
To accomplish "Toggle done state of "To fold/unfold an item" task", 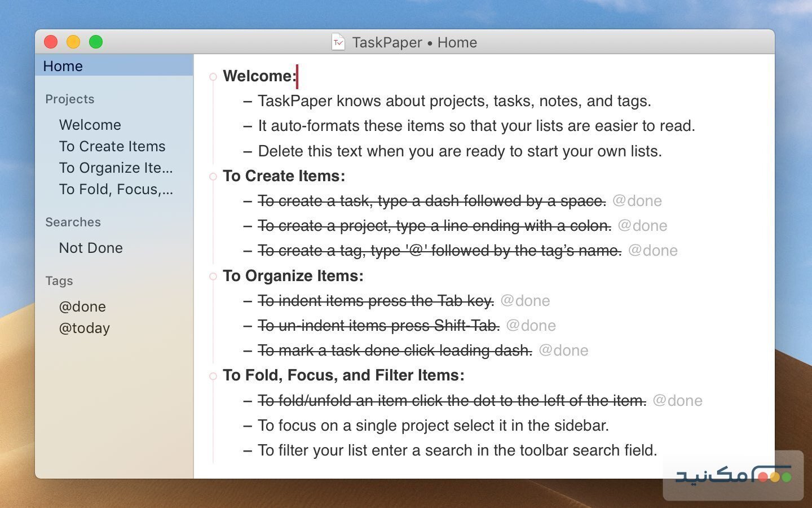I will click(x=247, y=401).
